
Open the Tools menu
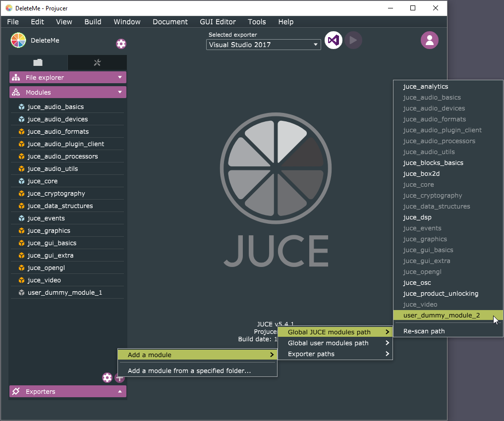257,22
